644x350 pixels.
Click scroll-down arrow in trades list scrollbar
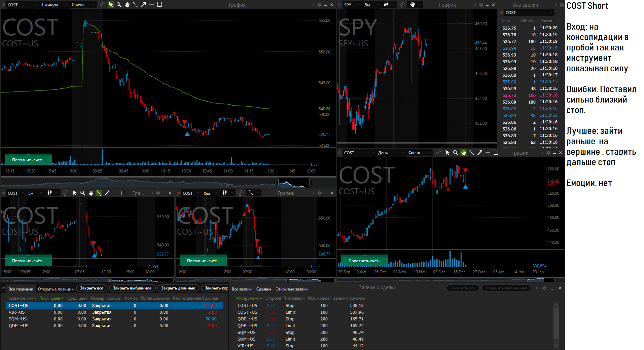tap(556, 346)
